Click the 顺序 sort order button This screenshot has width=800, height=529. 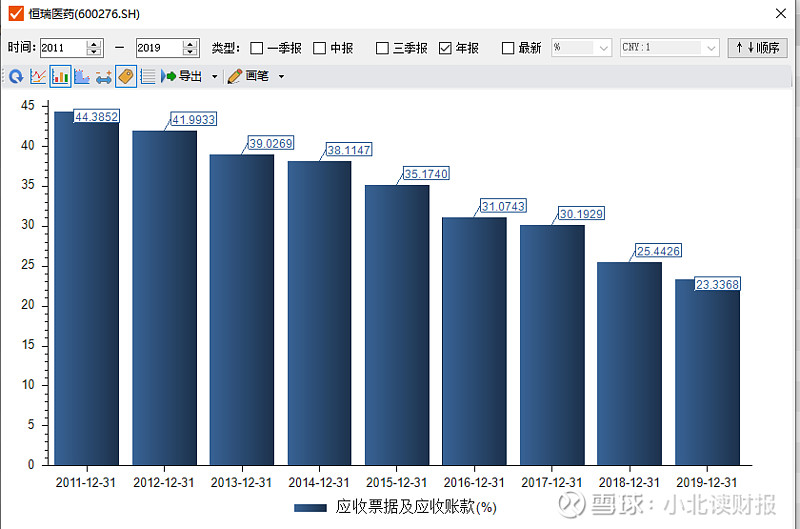click(758, 48)
